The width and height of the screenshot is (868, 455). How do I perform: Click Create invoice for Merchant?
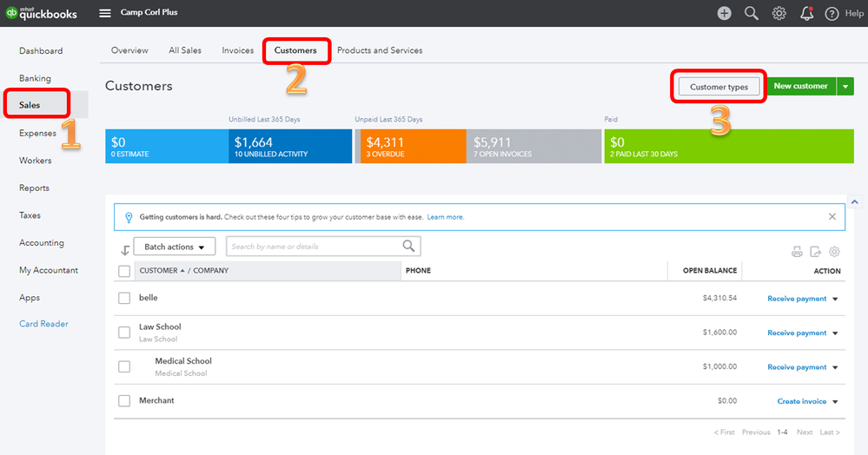(802, 402)
